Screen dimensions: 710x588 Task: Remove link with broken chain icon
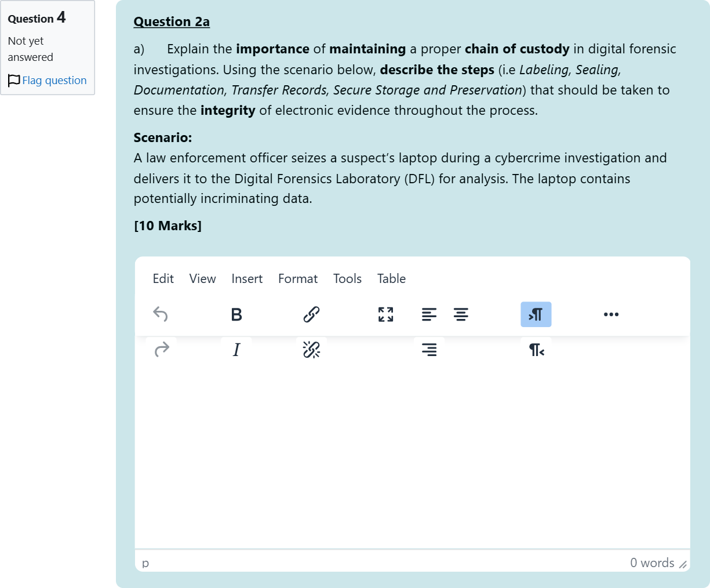pyautogui.click(x=311, y=350)
